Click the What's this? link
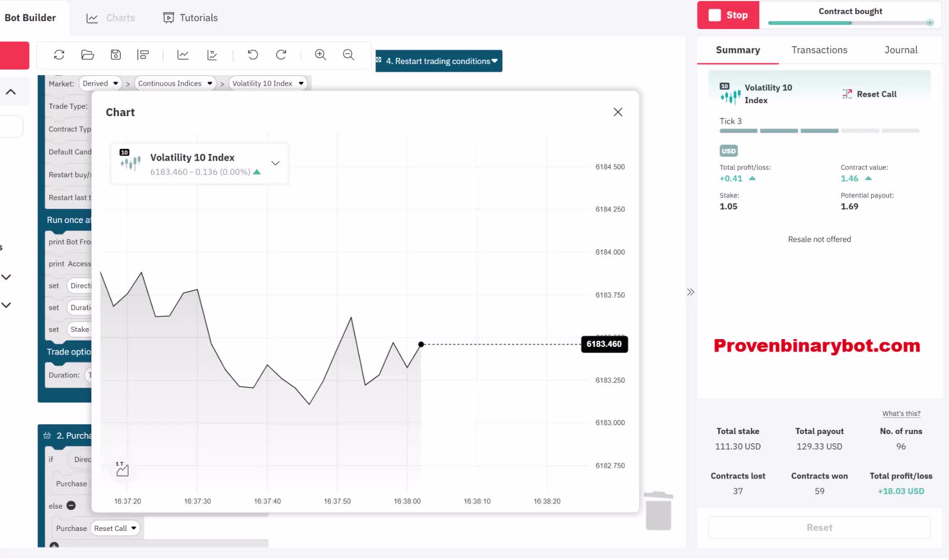Image resolution: width=949 pixels, height=560 pixels. [x=901, y=414]
